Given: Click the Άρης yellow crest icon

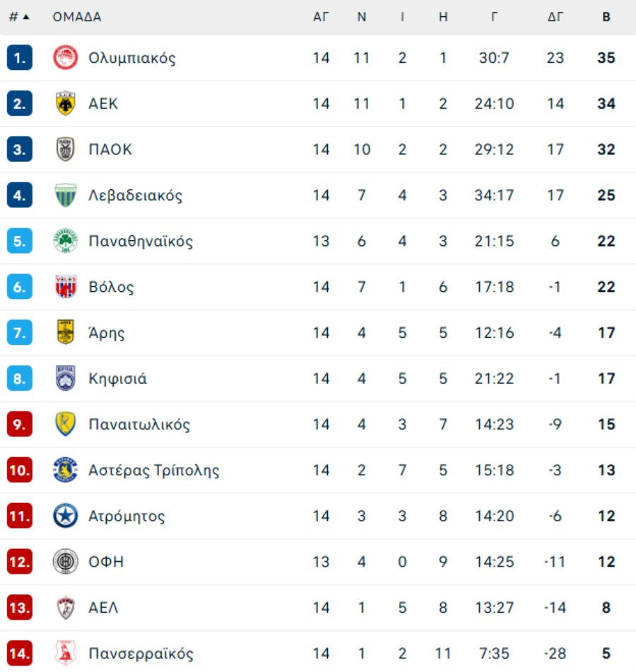Looking at the screenshot, I should pos(66,333).
